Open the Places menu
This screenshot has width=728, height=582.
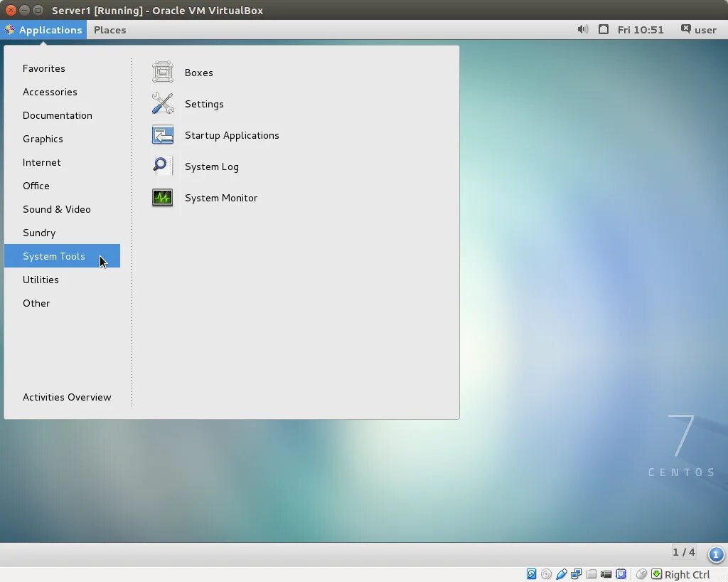110,30
